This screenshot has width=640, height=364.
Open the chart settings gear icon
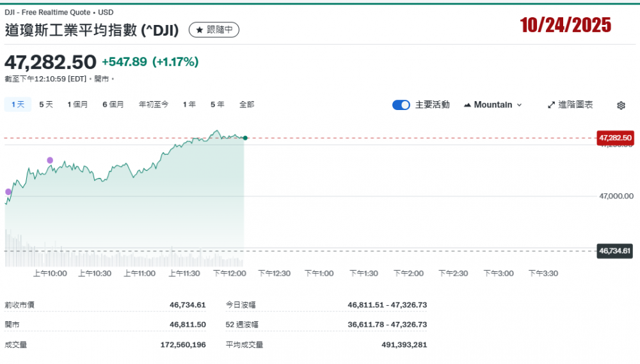[620, 106]
